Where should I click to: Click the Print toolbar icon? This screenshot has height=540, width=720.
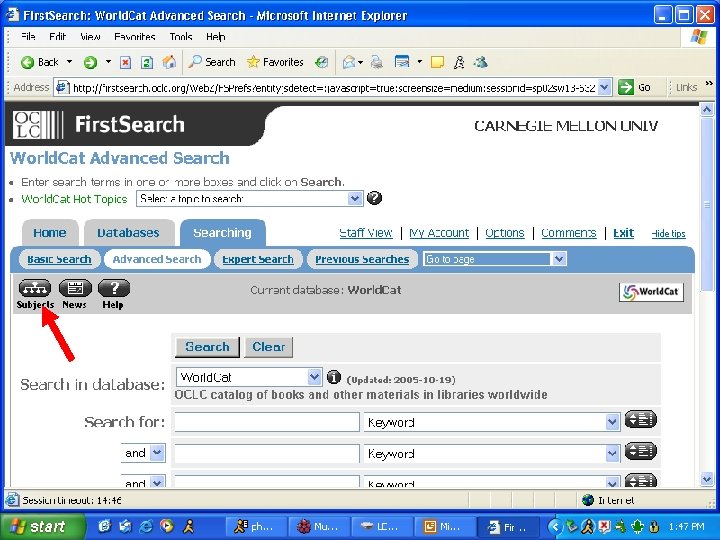[377, 62]
